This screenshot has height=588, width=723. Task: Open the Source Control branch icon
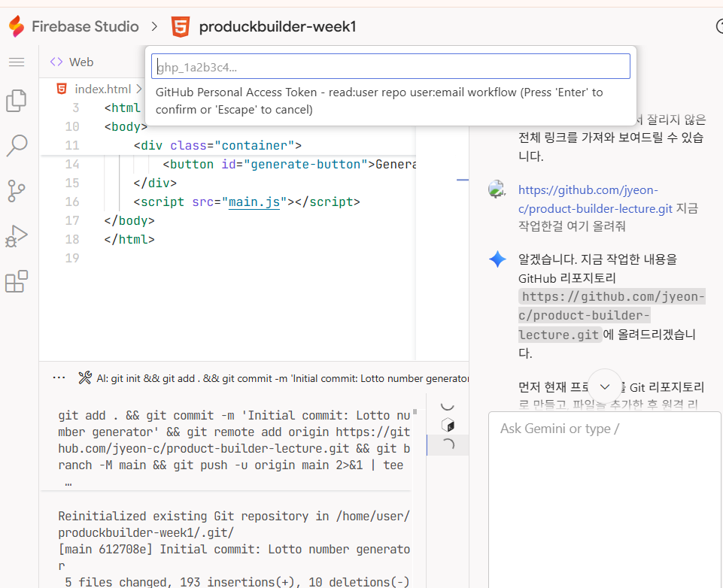(x=17, y=191)
